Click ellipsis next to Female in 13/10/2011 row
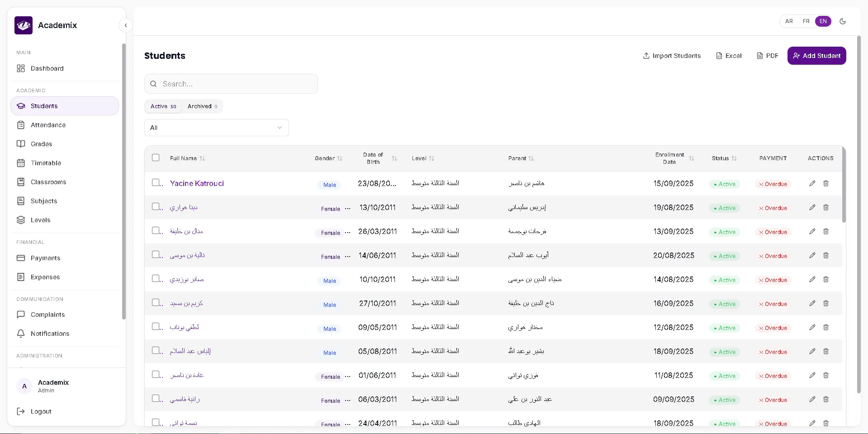The width and height of the screenshot is (868, 434). point(347,209)
